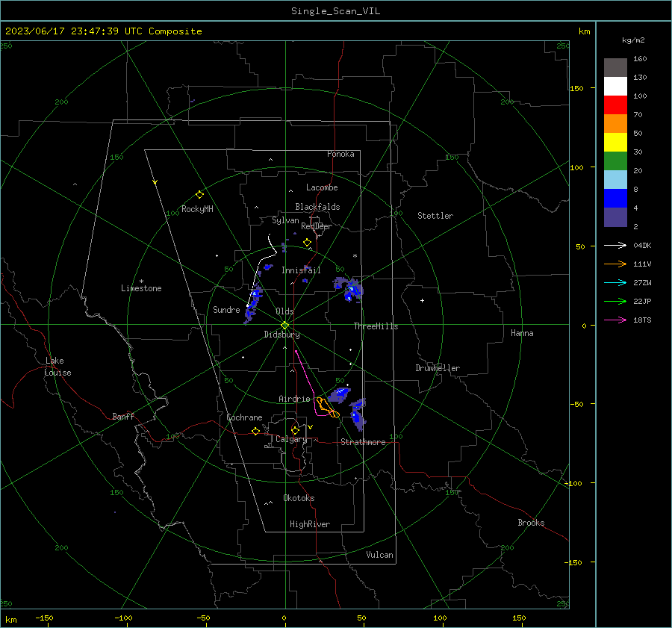Click the 160 value on the color scale
Image resolution: width=672 pixels, height=628 pixels.
(640, 59)
